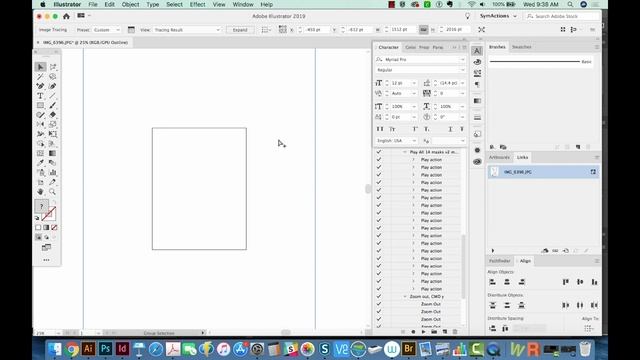
Task: Click Horizontal Align Right in Align panel
Action: pos(521,282)
